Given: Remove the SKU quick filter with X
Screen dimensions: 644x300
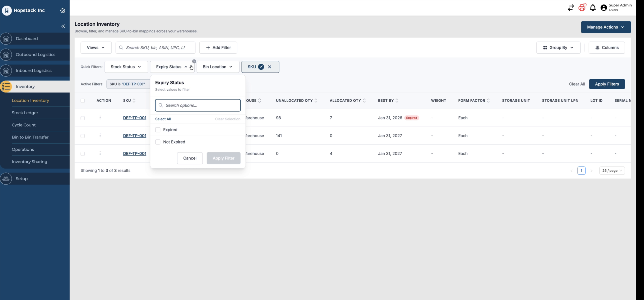Looking at the screenshot, I should click(269, 67).
